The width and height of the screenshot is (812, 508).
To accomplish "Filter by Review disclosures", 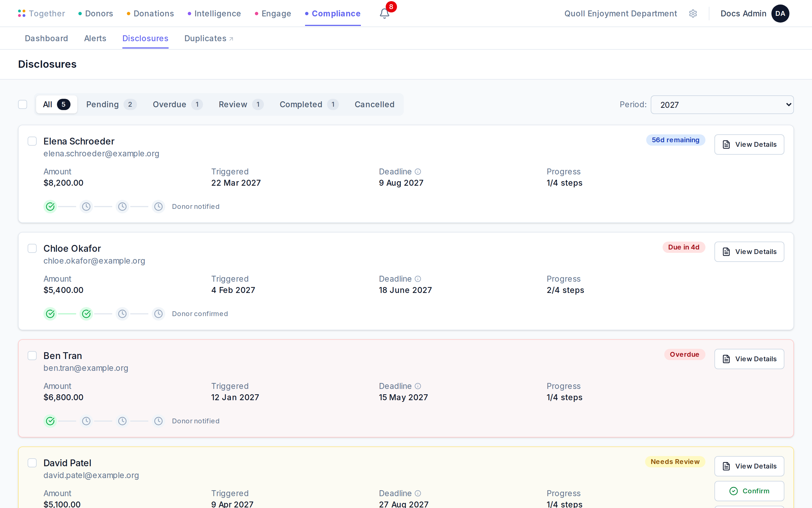I will coord(241,104).
